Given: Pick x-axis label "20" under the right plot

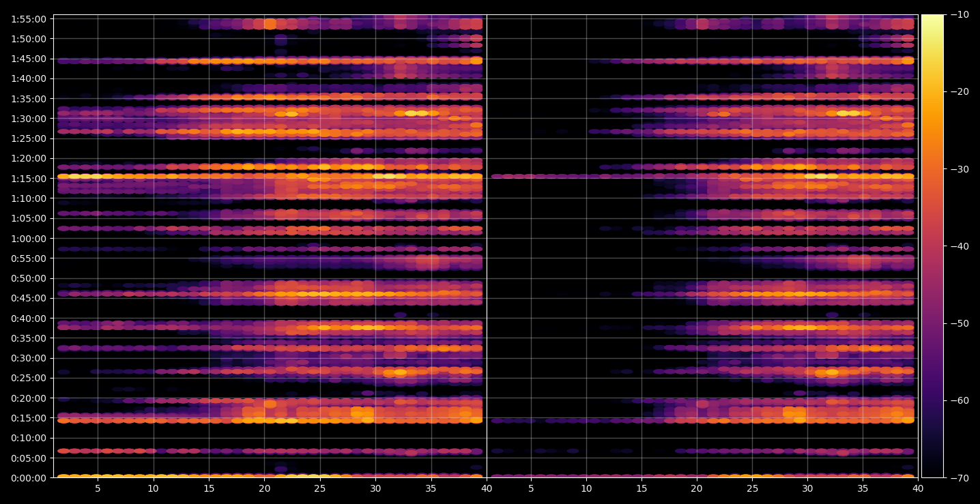Looking at the screenshot, I should [697, 488].
